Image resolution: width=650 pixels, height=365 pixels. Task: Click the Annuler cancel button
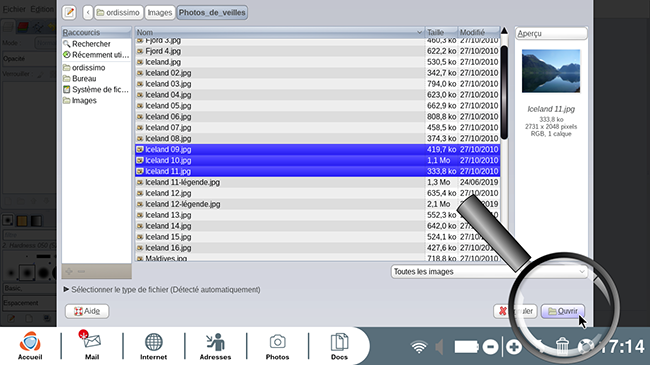pyautogui.click(x=515, y=311)
